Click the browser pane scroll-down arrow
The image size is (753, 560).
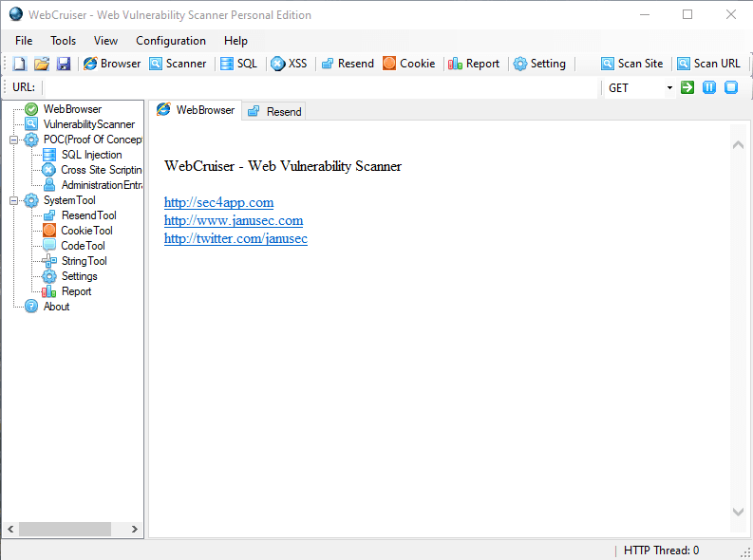pos(738,512)
